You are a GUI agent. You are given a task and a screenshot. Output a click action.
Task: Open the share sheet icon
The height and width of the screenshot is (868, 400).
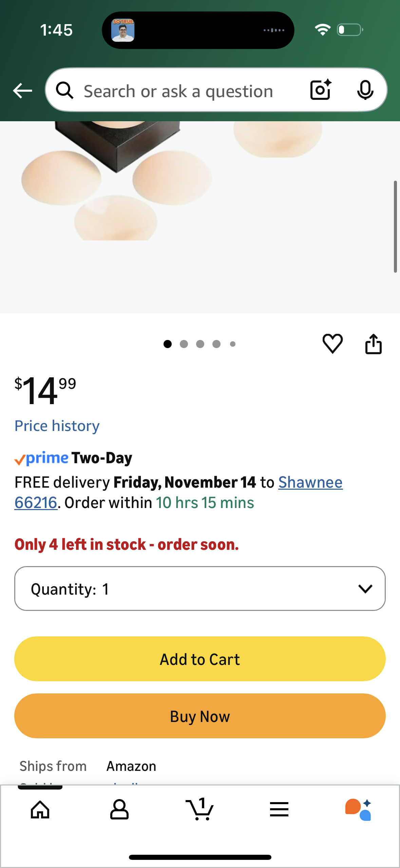[373, 344]
